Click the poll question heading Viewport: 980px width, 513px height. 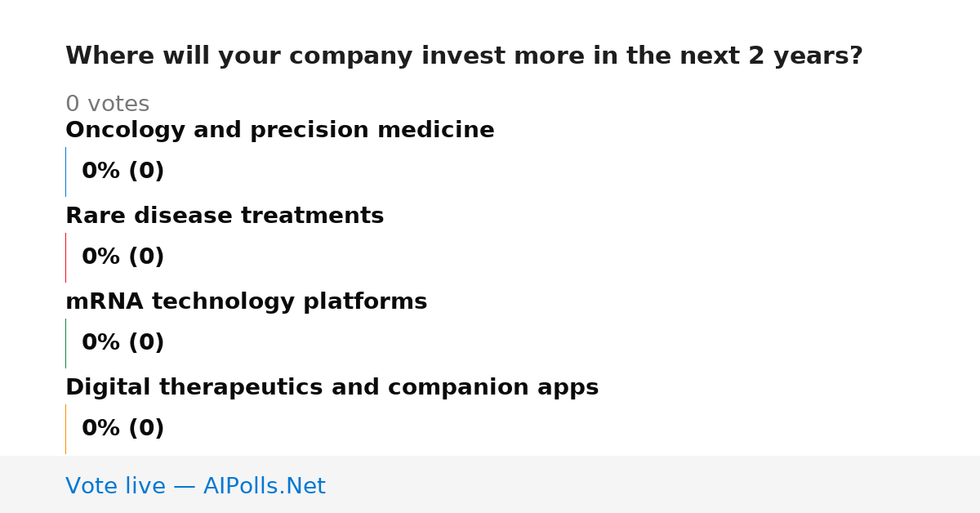point(464,56)
